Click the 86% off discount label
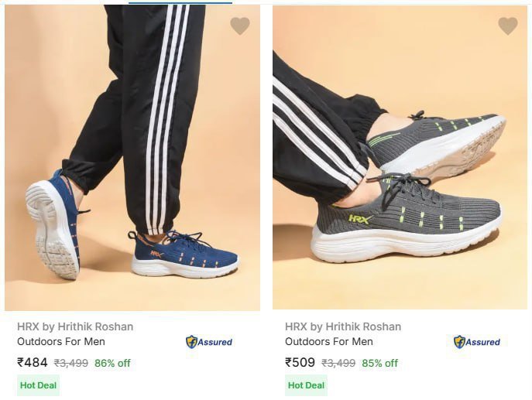Image resolution: width=532 pixels, height=400 pixels. click(112, 363)
